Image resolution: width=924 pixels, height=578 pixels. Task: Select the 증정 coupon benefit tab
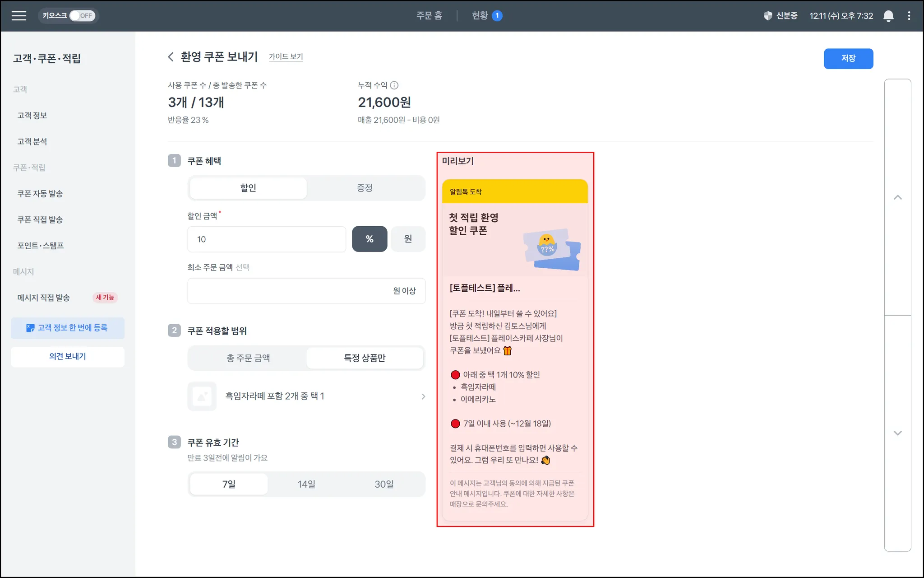[x=365, y=188]
